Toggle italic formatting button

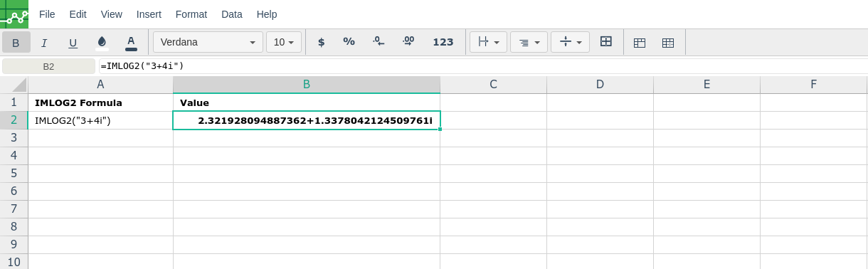44,42
